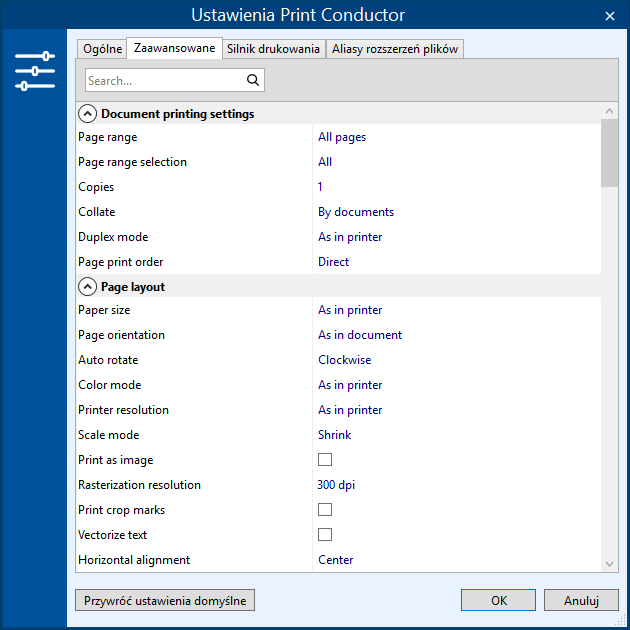The width and height of the screenshot is (630, 630).
Task: Switch to the Ogólne tab
Action: tap(102, 49)
